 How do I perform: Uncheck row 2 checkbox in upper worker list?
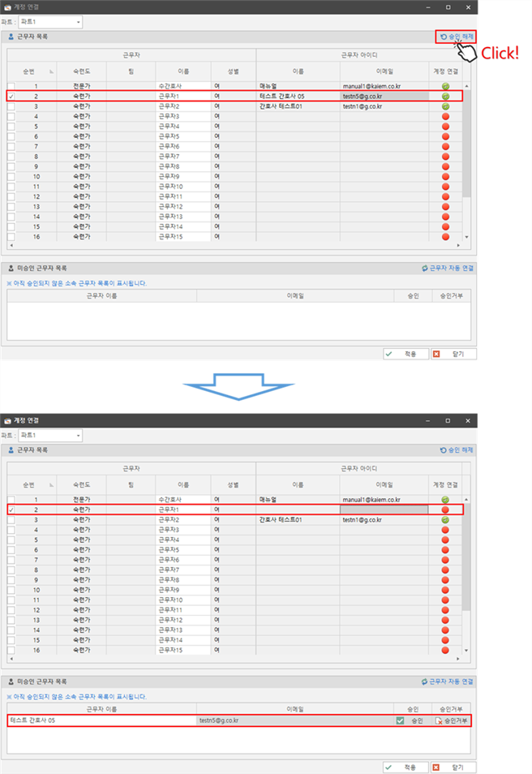(x=11, y=96)
